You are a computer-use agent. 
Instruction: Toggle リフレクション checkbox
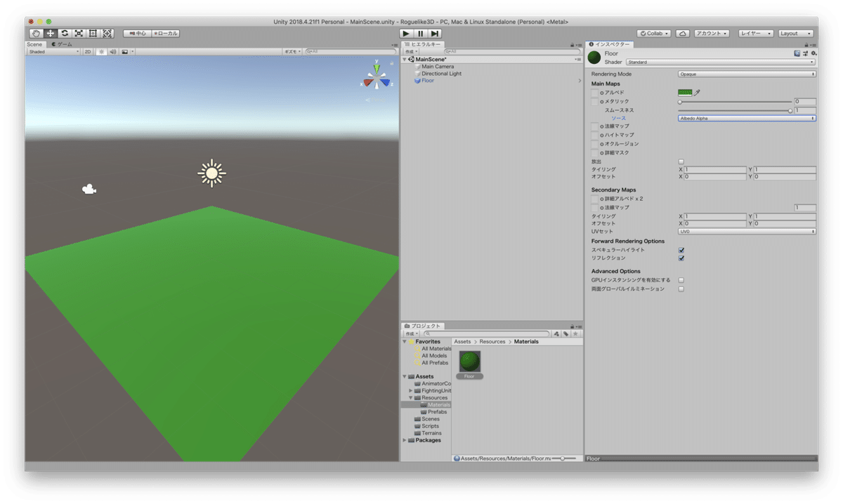click(x=681, y=258)
